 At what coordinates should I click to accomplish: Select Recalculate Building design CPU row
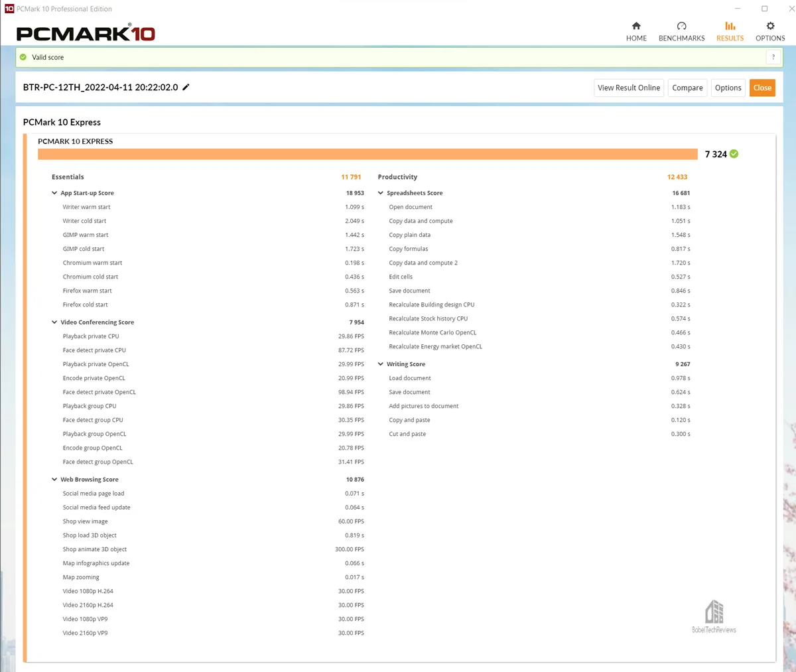coord(539,304)
